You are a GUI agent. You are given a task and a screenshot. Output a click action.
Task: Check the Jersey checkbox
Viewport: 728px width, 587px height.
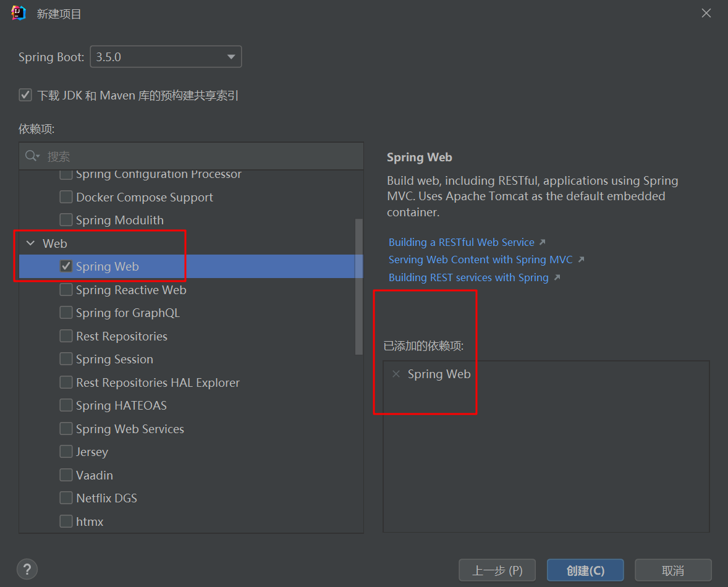point(66,452)
